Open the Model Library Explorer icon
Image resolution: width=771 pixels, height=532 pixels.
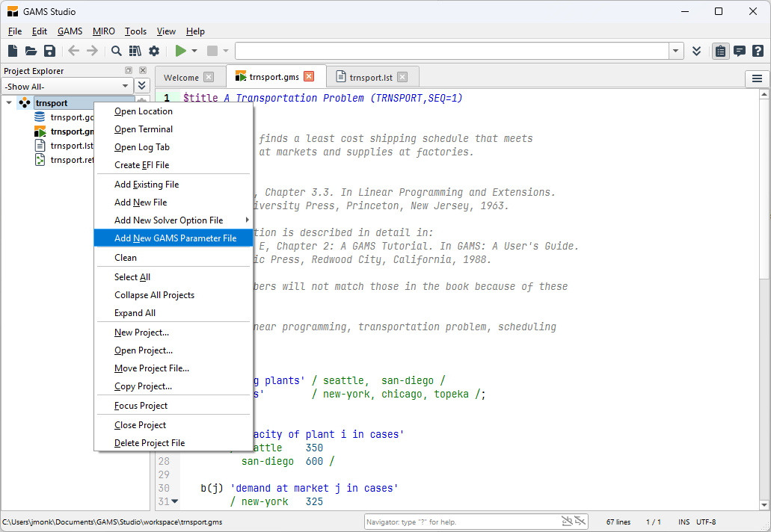click(135, 51)
